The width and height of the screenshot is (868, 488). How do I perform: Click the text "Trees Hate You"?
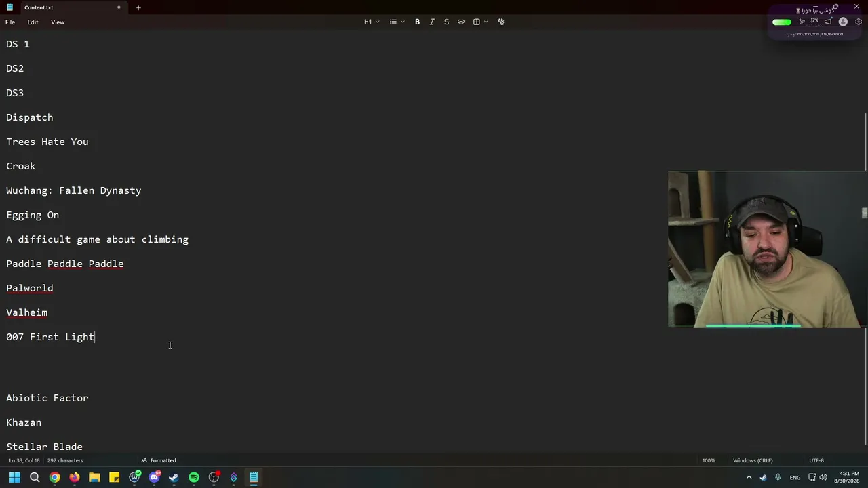(x=47, y=142)
